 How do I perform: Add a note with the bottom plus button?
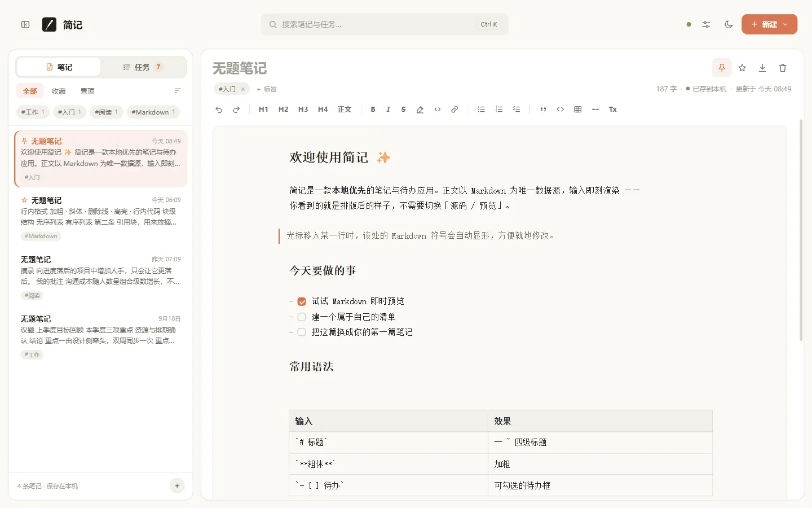(177, 485)
